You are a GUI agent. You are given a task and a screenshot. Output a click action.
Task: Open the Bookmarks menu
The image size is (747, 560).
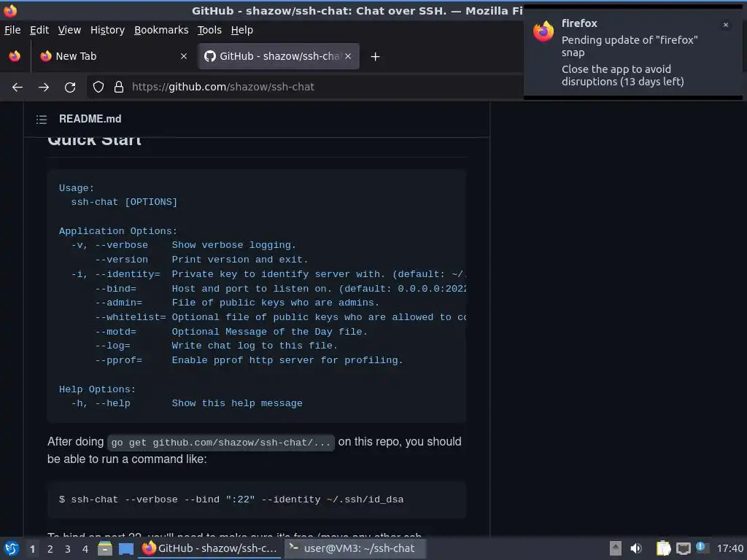coord(161,30)
